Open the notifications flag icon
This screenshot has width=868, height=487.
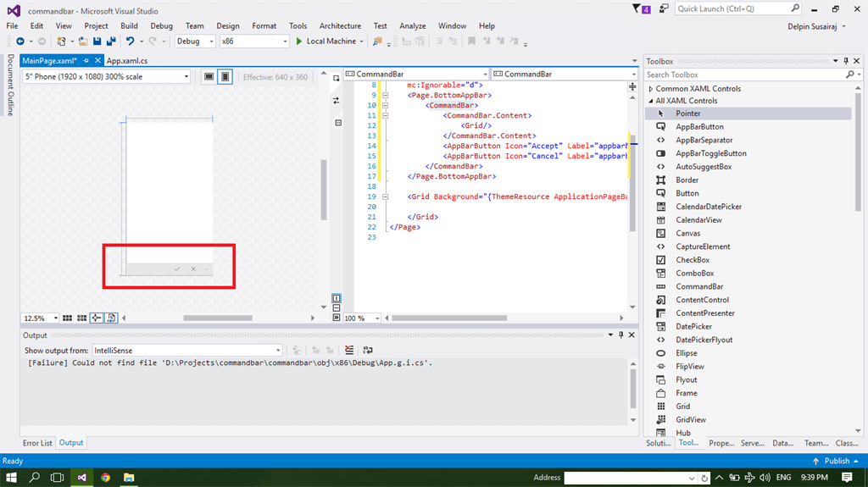(637, 8)
